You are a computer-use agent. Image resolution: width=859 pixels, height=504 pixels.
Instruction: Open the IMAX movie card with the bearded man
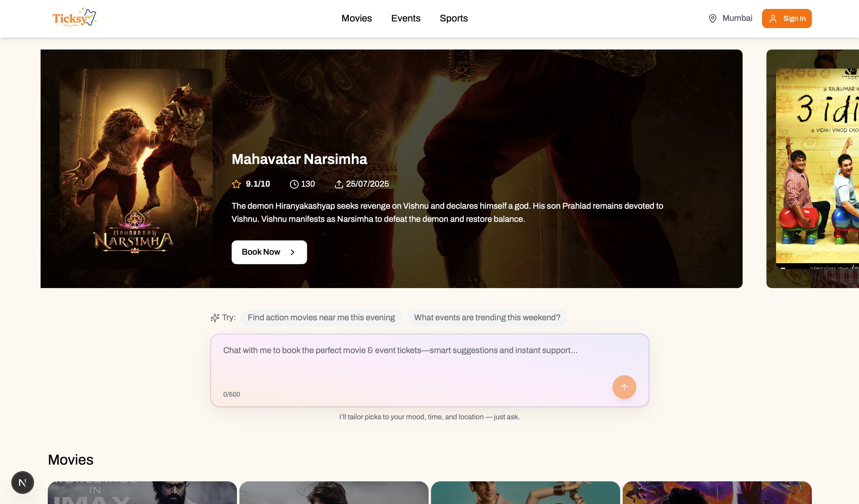pos(142,492)
